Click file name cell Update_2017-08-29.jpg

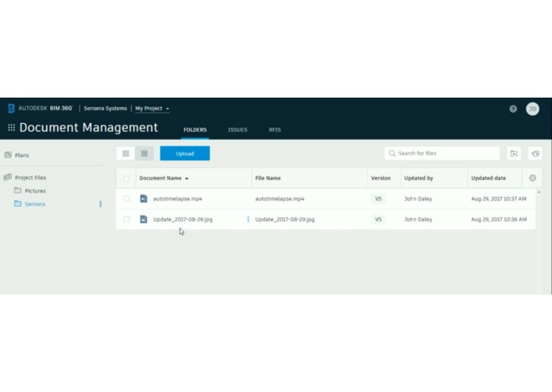[x=284, y=219]
